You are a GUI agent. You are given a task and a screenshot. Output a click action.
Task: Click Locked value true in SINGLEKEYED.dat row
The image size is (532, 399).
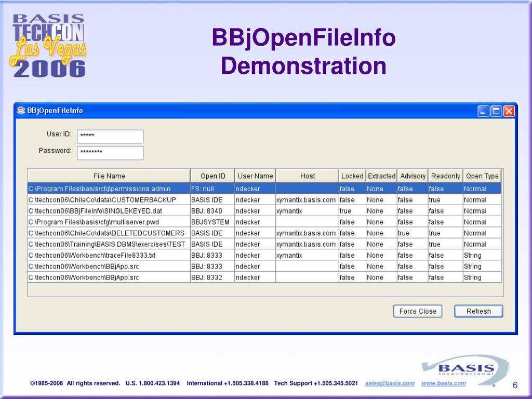coord(352,211)
